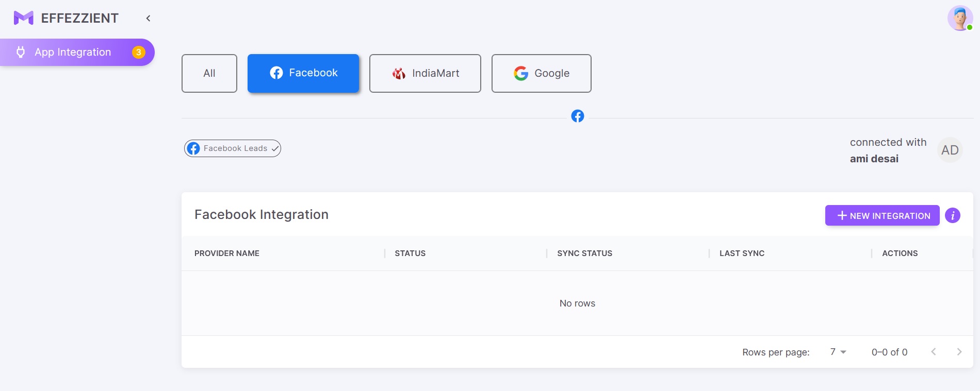Sort by SYNC STATUS column header
980x391 pixels.
coord(585,253)
